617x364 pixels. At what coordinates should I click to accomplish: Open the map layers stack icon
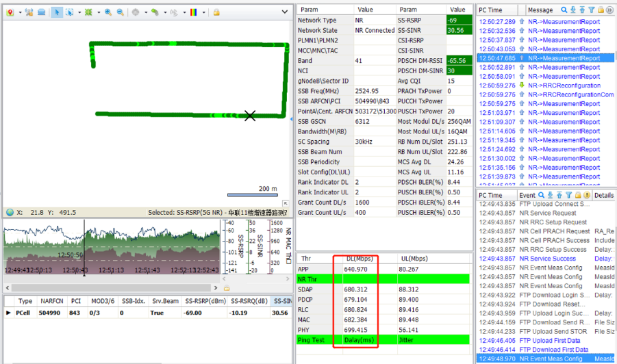[x=41, y=12]
